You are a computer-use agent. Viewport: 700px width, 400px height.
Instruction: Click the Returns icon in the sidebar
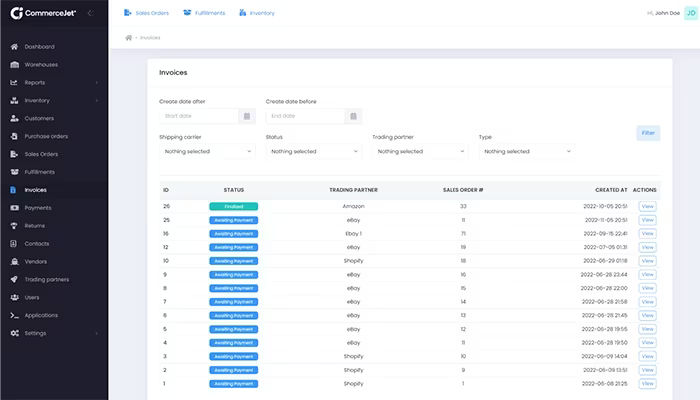[14, 225]
